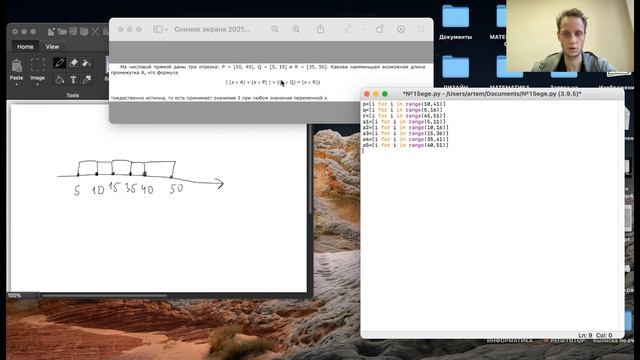This screenshot has width=640, height=360.
Task: Click the IDLE window title №15ege.py
Action: 492,94
